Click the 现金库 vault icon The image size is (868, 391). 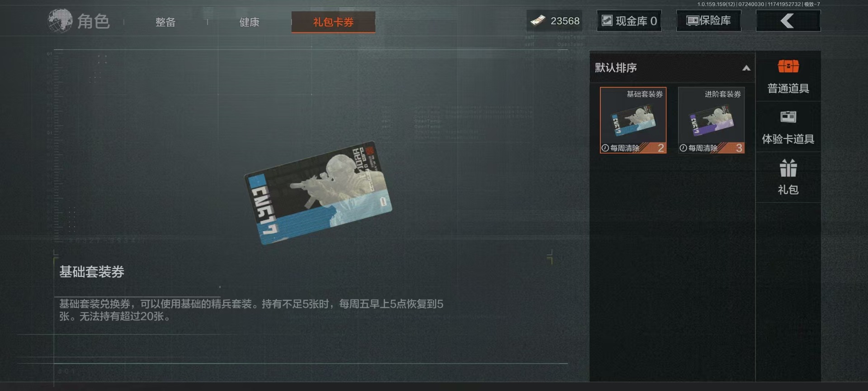click(607, 21)
